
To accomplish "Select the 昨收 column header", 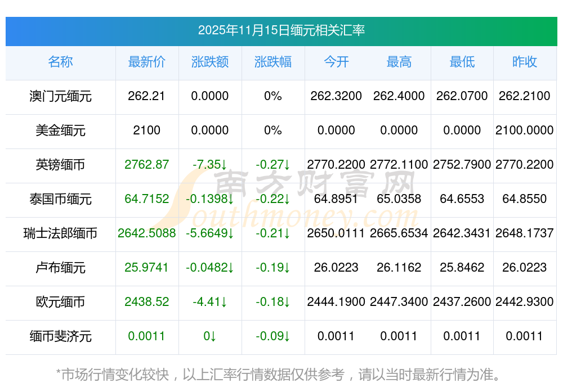I will coord(524,62).
